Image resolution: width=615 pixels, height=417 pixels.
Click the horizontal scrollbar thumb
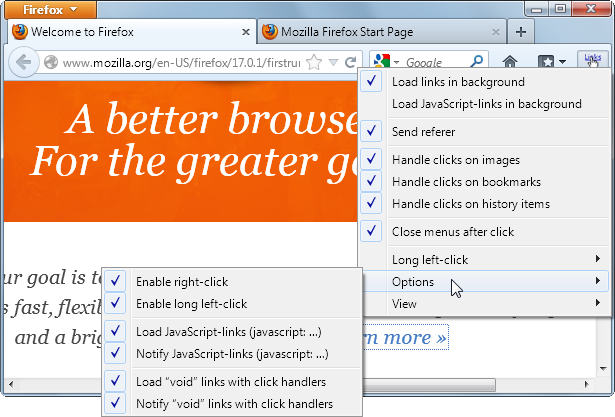(429, 385)
